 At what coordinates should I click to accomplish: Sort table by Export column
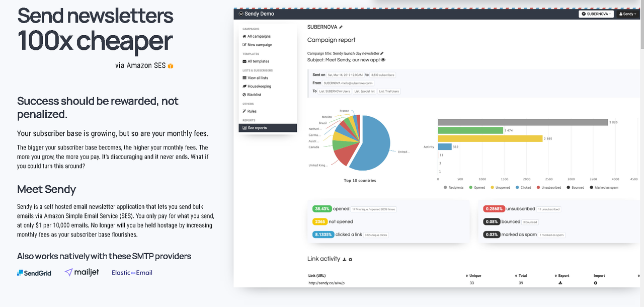point(562,276)
